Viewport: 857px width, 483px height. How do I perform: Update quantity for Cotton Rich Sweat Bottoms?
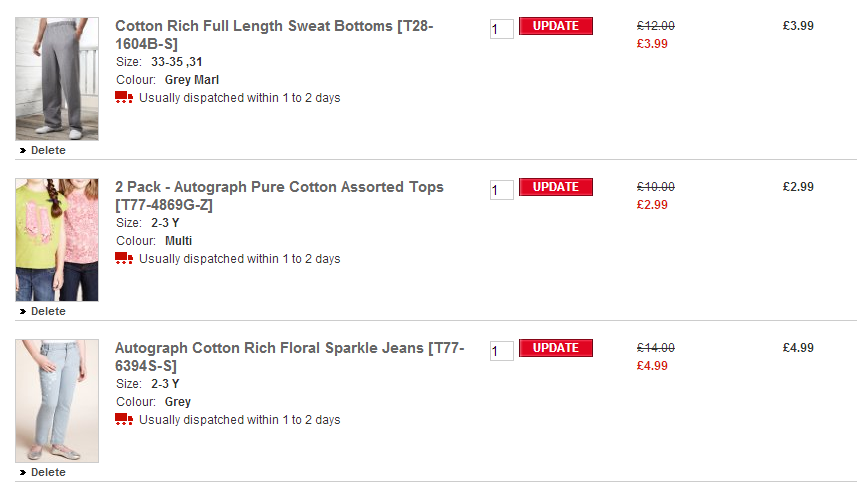click(x=556, y=26)
